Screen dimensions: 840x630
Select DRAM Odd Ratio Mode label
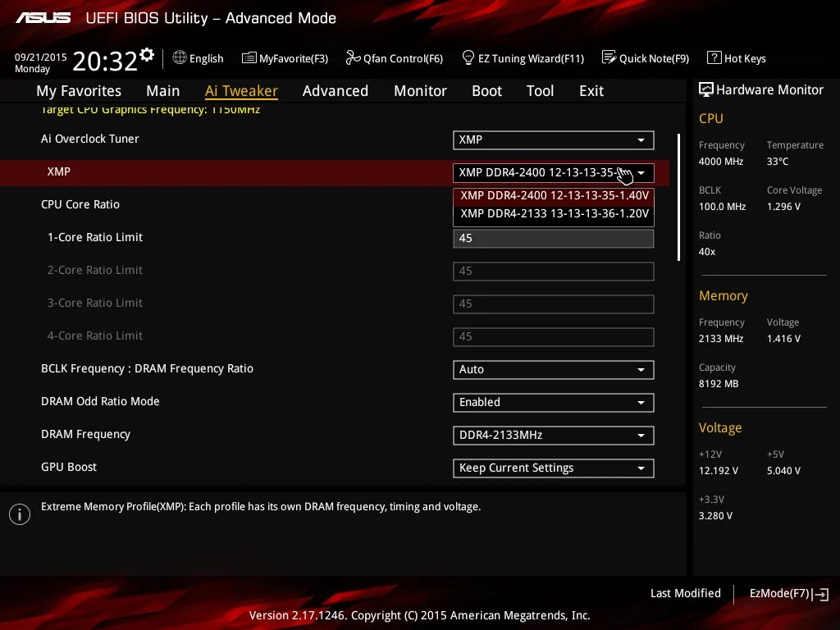[x=100, y=401]
